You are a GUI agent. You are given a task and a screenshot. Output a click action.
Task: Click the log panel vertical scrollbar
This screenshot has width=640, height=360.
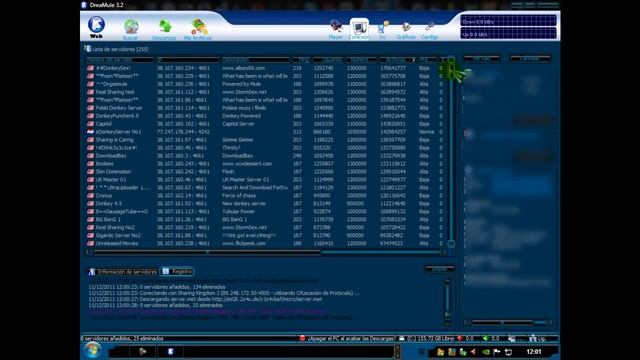pos(447,302)
